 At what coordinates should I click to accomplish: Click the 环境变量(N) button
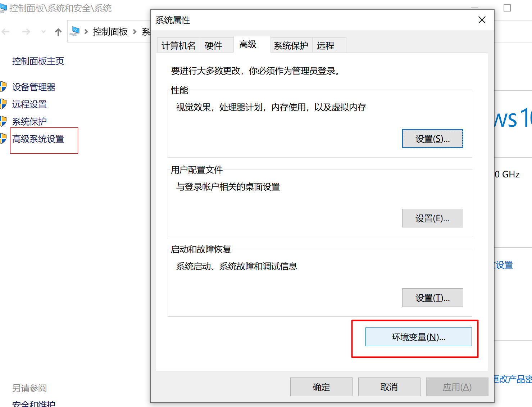(418, 337)
